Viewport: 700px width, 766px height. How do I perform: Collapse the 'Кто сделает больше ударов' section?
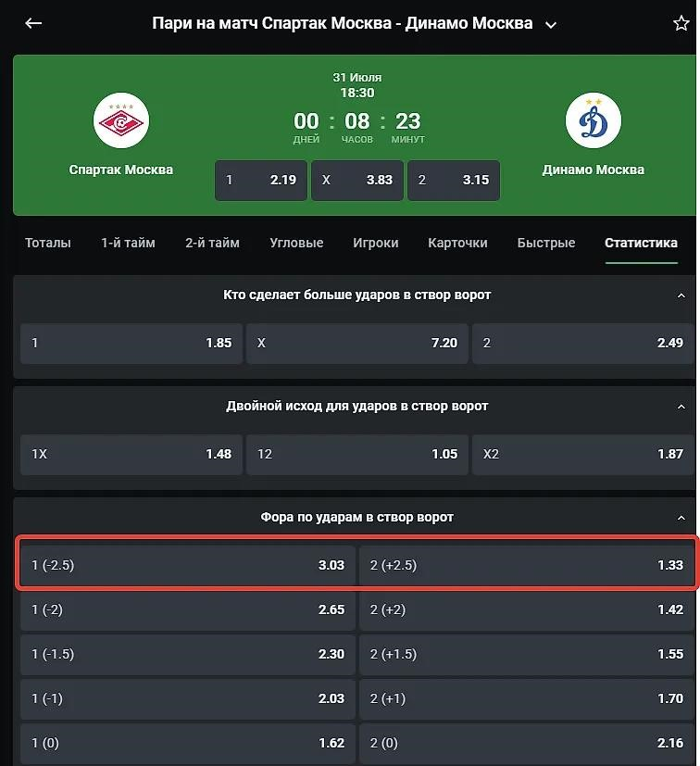point(681,295)
